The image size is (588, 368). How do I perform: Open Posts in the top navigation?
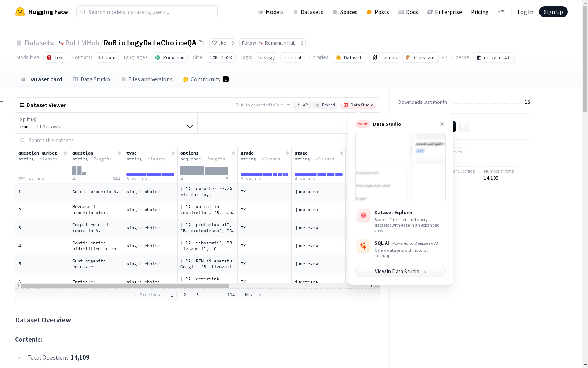(378, 12)
